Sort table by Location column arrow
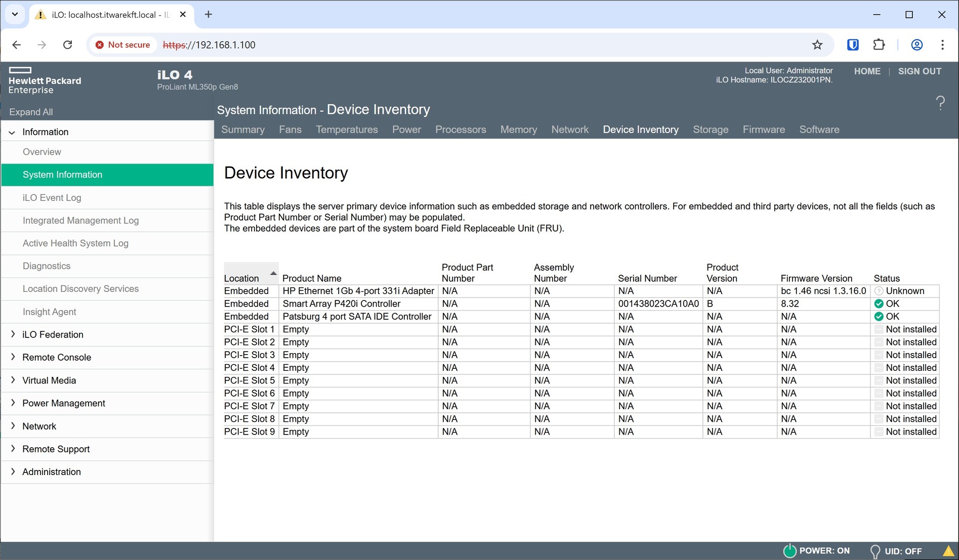Image resolution: width=959 pixels, height=560 pixels. pyautogui.click(x=273, y=274)
